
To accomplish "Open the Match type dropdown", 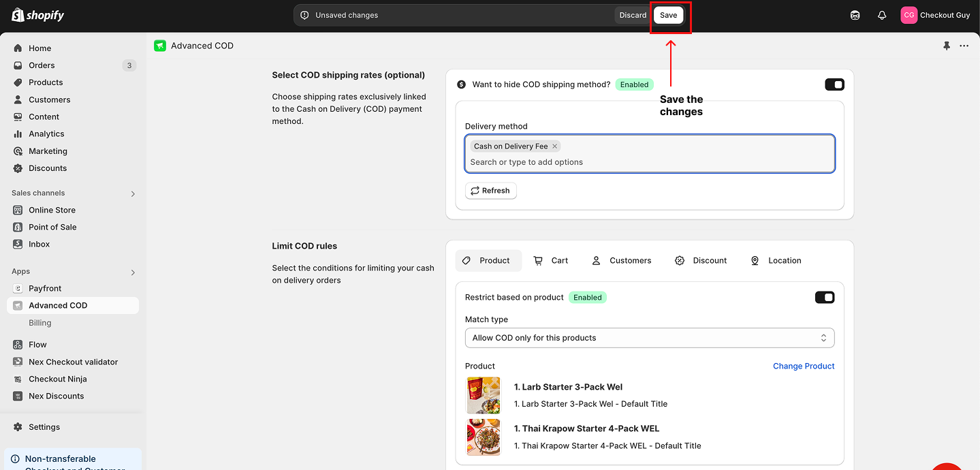I will 649,338.
